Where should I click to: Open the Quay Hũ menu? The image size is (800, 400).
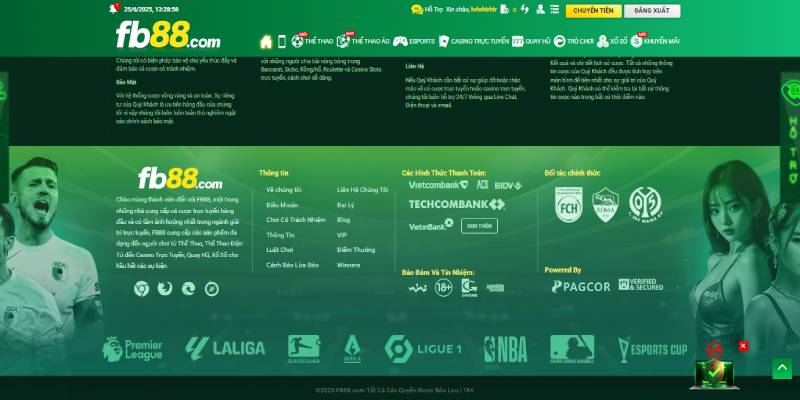coord(531,41)
